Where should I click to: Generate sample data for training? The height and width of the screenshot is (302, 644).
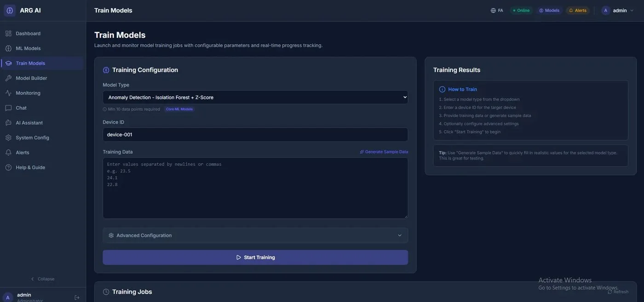(384, 152)
